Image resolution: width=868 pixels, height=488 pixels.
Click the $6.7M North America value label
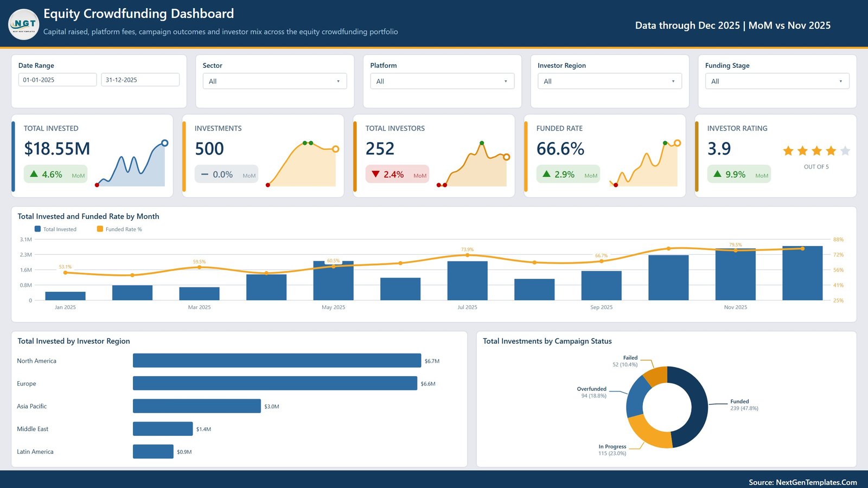432,361
